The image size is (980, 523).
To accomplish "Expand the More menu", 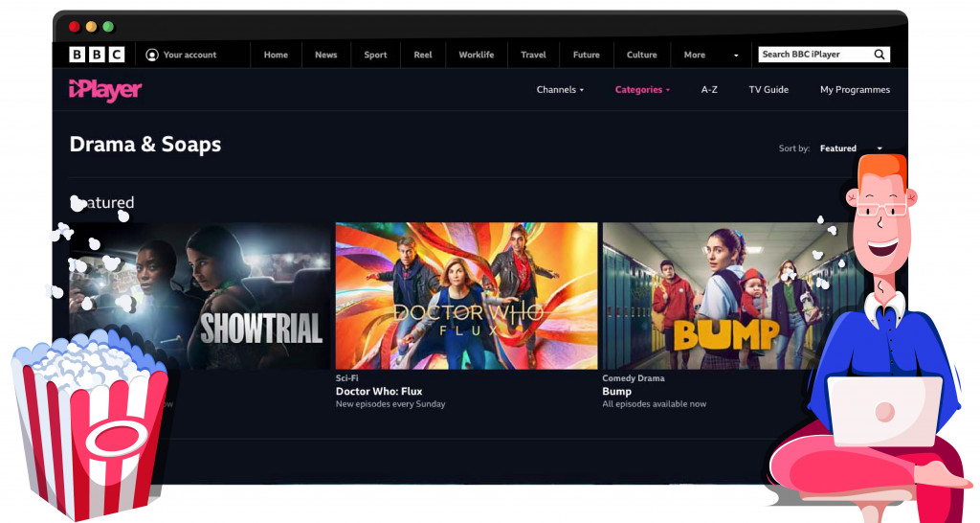I will click(695, 55).
